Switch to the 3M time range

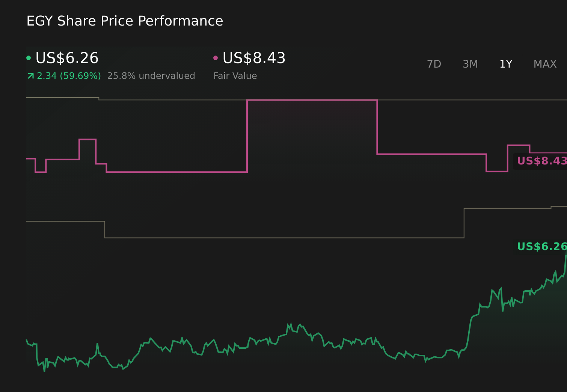click(470, 64)
